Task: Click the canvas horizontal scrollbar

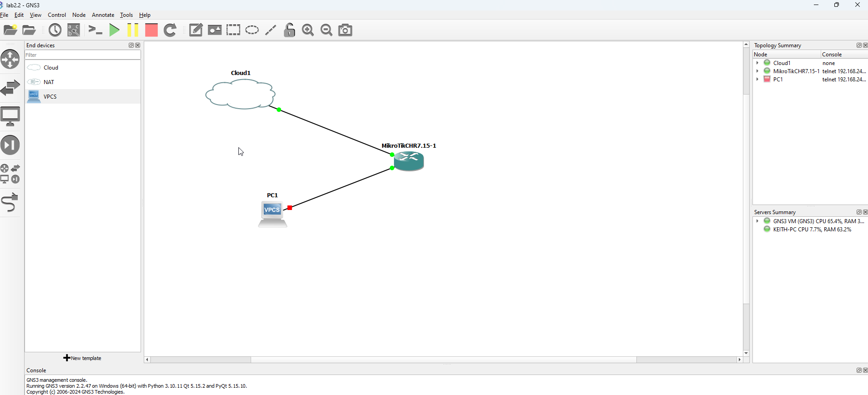Action: point(444,360)
